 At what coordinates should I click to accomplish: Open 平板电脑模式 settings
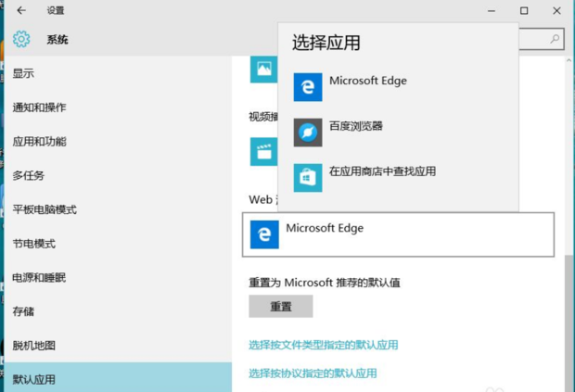pos(45,209)
